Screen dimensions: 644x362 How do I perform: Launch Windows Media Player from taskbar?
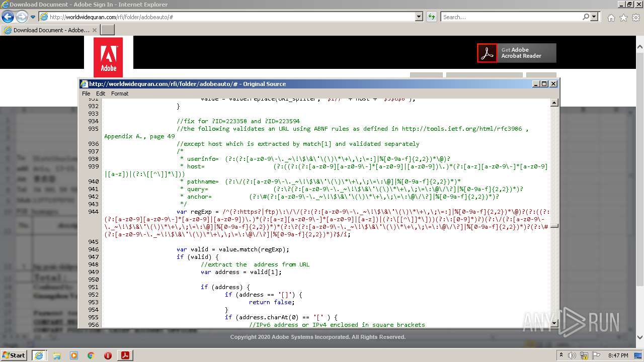point(74,355)
